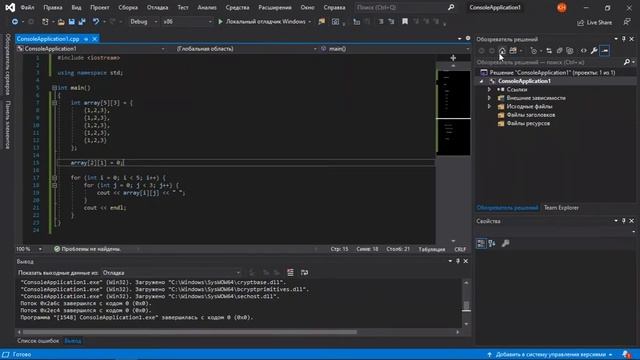Open the Properties wrench icon in Solution Explorer
This screenshot has height=360, width=640.
pyautogui.click(x=594, y=51)
